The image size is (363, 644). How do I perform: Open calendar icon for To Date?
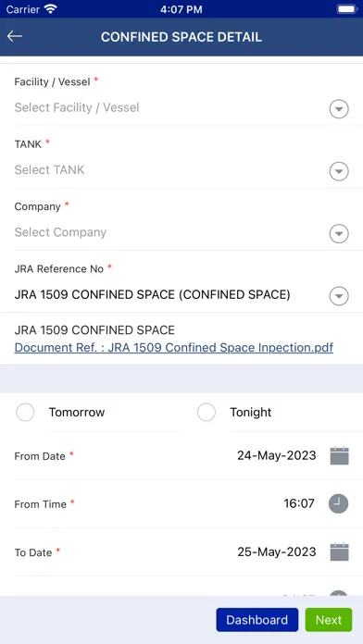click(339, 552)
